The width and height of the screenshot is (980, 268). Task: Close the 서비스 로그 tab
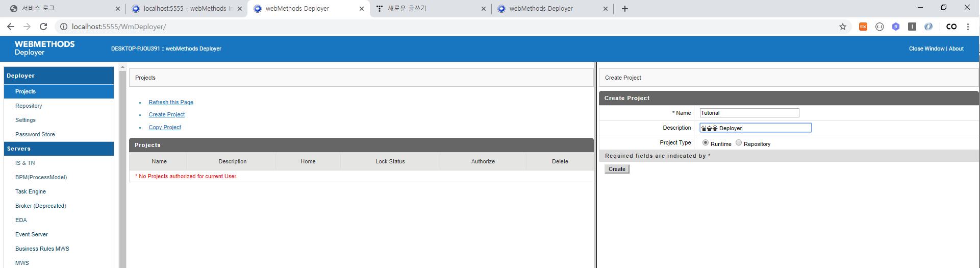pos(118,9)
